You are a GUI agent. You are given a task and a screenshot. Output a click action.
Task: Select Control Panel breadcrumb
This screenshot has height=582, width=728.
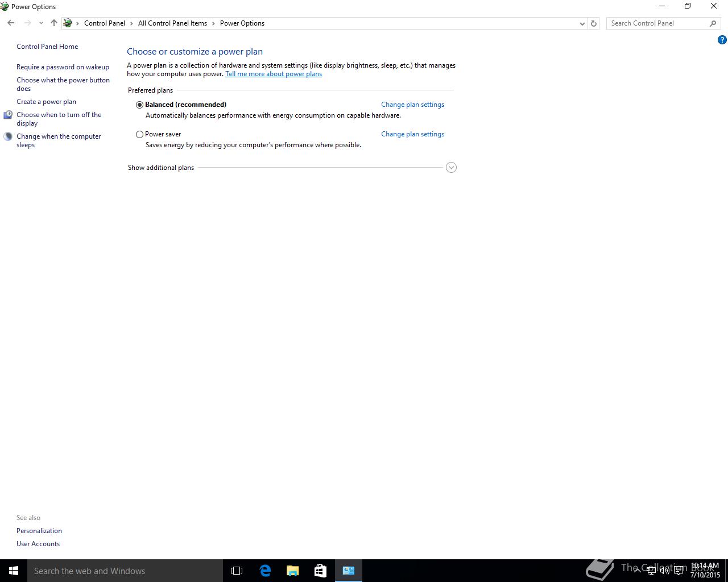pyautogui.click(x=105, y=23)
